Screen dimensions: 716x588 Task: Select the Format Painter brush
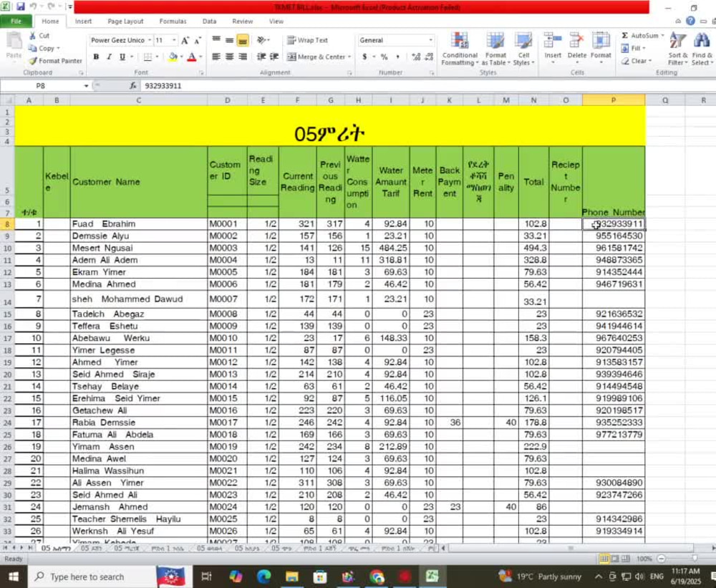point(32,60)
